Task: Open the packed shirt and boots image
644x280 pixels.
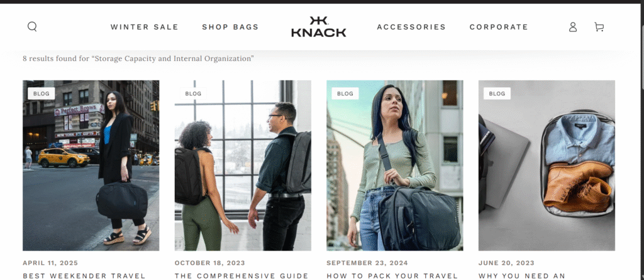Action: click(x=547, y=166)
